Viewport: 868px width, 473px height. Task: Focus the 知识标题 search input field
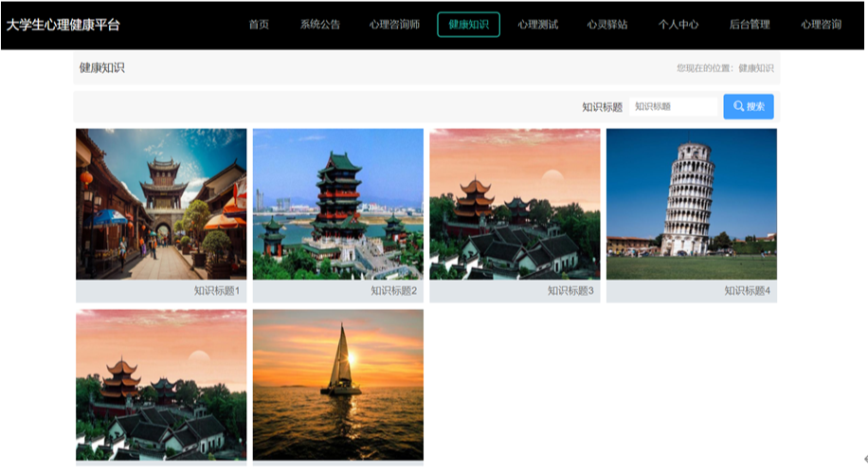click(673, 106)
